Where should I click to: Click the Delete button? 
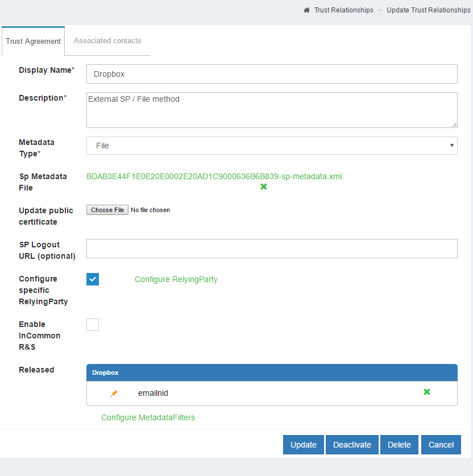tap(399, 445)
